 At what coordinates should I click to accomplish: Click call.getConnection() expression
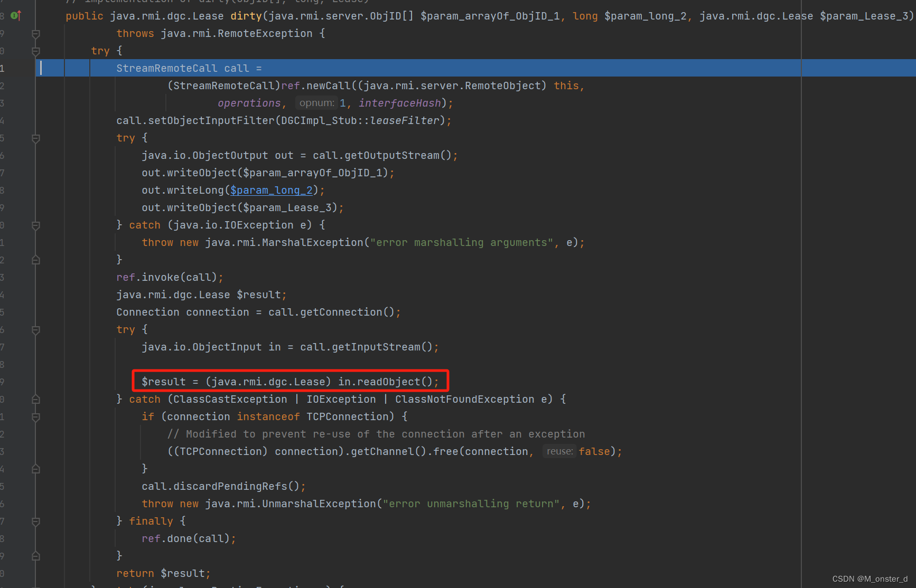click(x=331, y=312)
